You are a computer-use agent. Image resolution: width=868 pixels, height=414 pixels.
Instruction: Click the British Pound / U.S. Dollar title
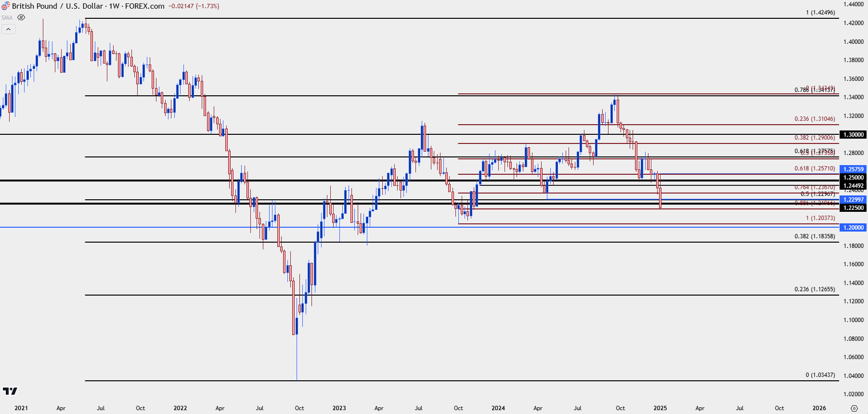click(57, 6)
